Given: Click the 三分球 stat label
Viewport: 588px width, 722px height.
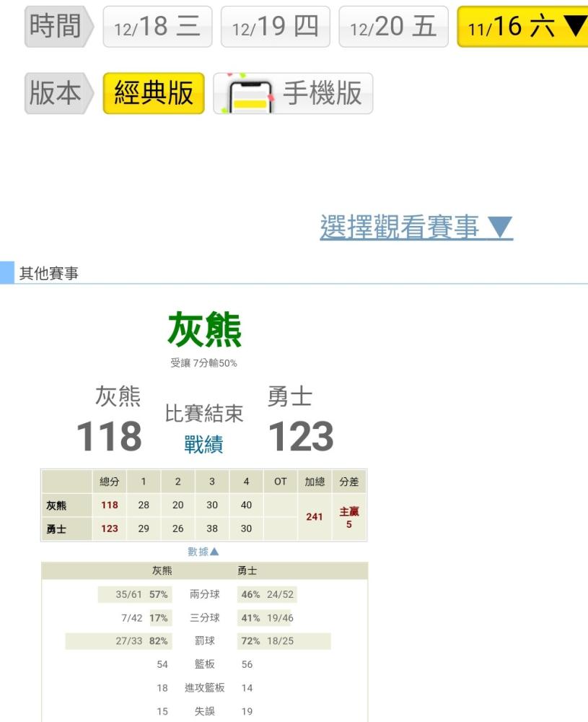Looking at the screenshot, I should coord(205,618).
